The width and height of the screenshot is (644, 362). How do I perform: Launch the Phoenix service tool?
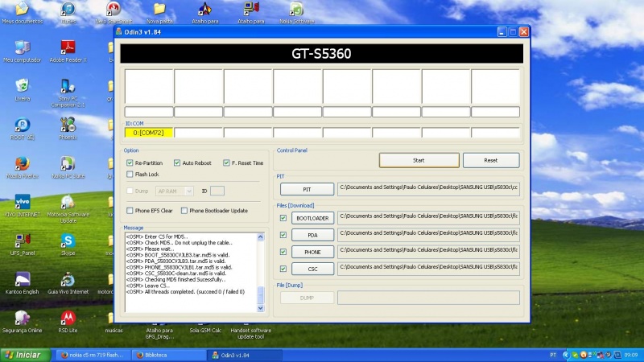coord(68,129)
